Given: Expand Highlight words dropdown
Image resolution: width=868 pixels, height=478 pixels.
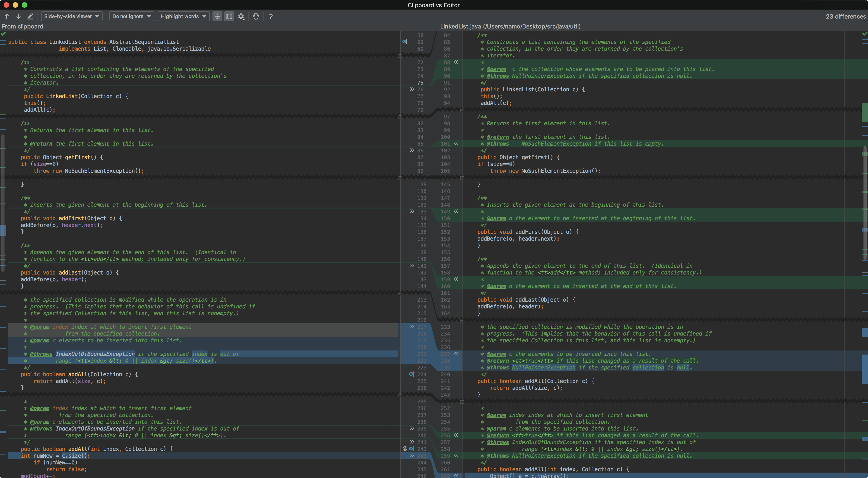Looking at the screenshot, I should tap(183, 16).
